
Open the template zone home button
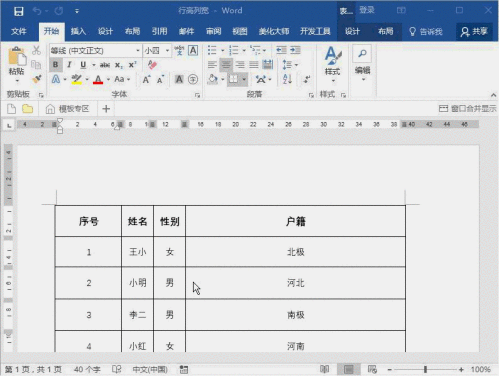[x=68, y=109]
